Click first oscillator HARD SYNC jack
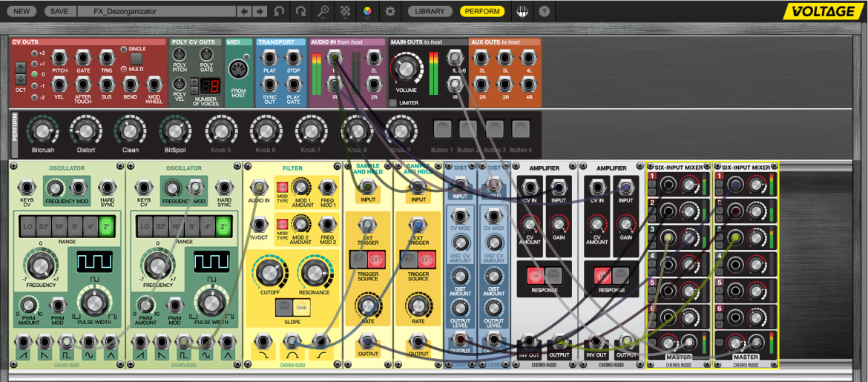 tap(107, 188)
